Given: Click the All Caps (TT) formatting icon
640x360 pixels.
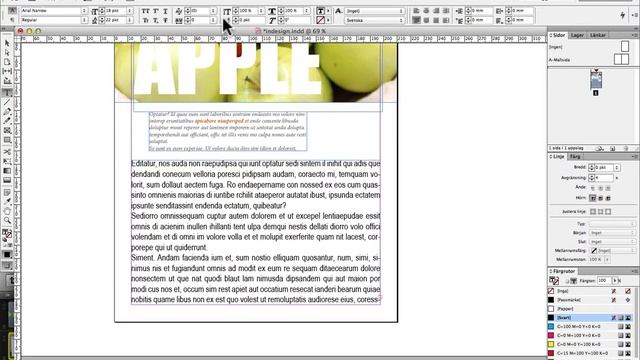Looking at the screenshot, I should pos(146,11).
